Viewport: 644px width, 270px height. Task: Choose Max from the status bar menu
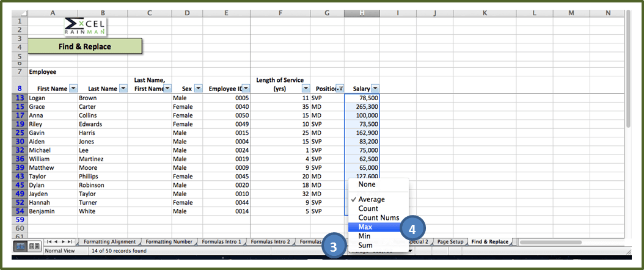pos(365,227)
